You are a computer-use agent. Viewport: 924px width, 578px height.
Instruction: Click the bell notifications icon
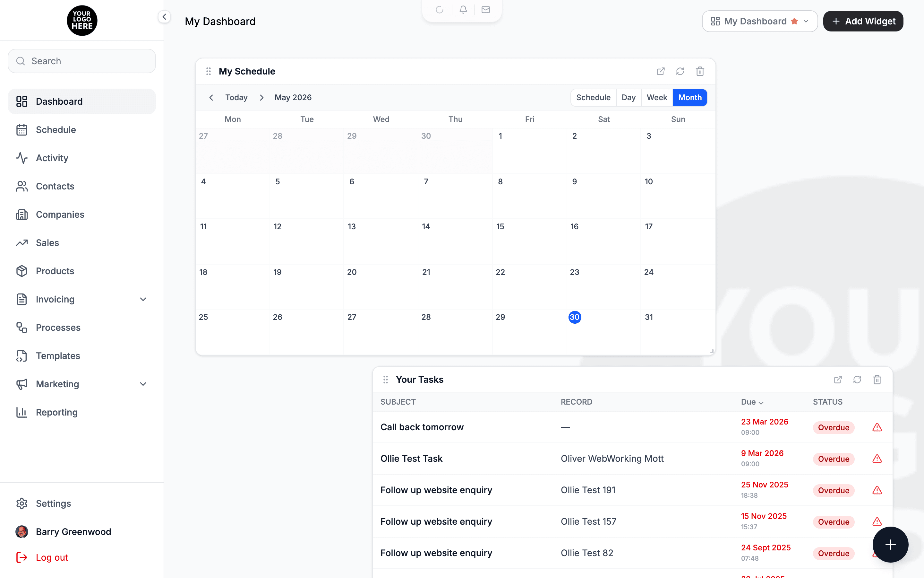[463, 10]
